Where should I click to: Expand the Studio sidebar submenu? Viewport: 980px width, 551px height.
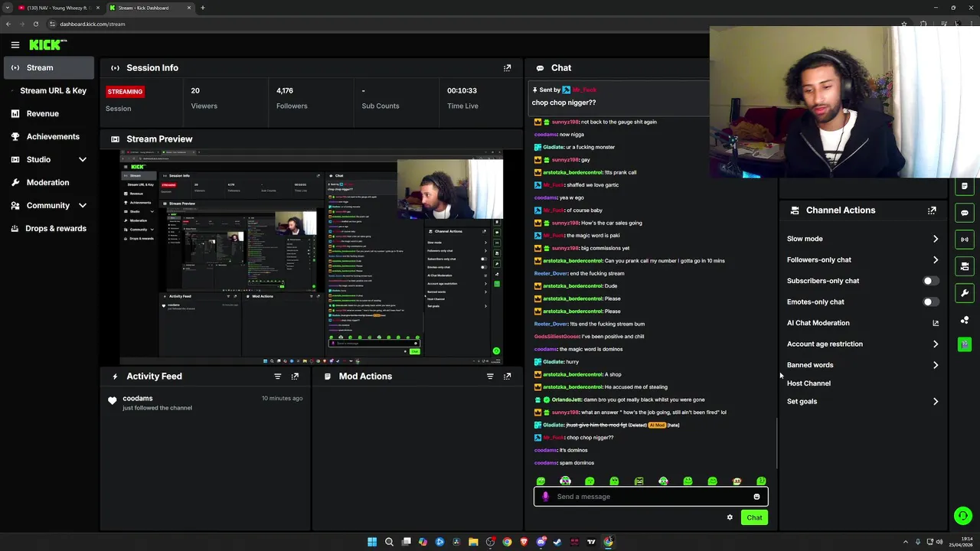tap(83, 160)
